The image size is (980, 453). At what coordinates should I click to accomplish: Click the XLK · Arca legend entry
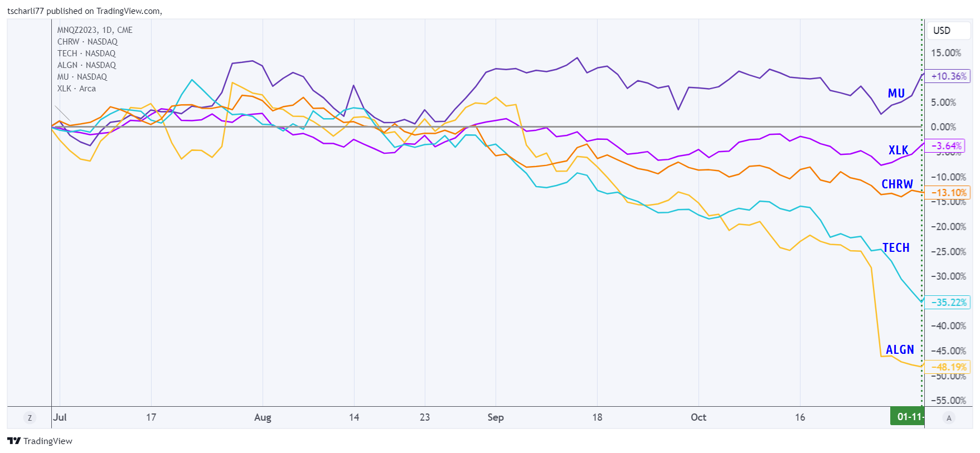point(76,89)
